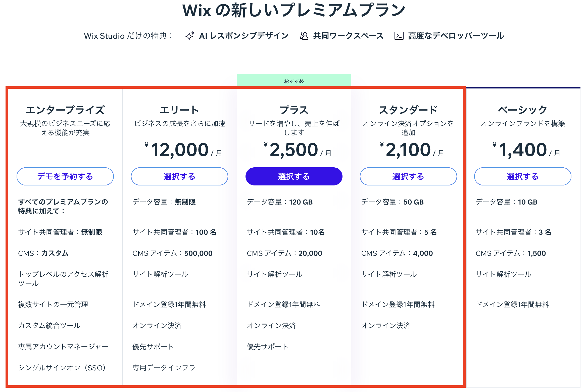Click AI レスポンシブデザイン feature text
Viewport: 587px width, 392px height.
coord(244,36)
